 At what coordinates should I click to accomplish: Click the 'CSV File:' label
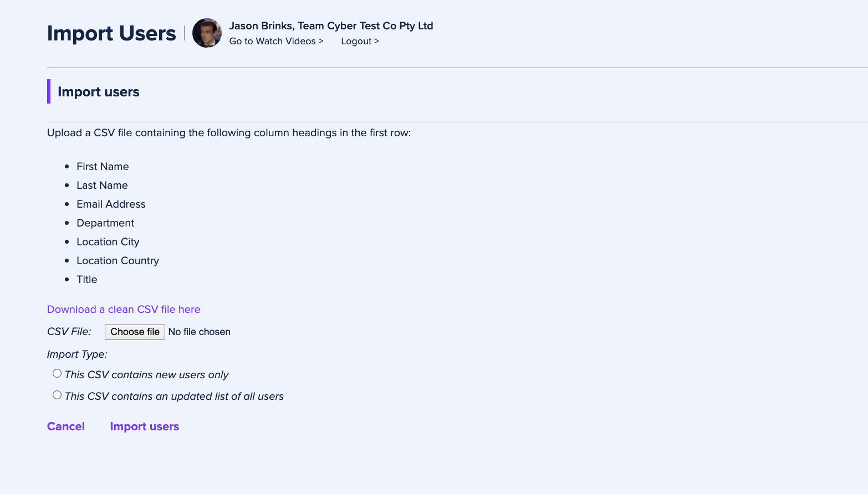point(69,331)
